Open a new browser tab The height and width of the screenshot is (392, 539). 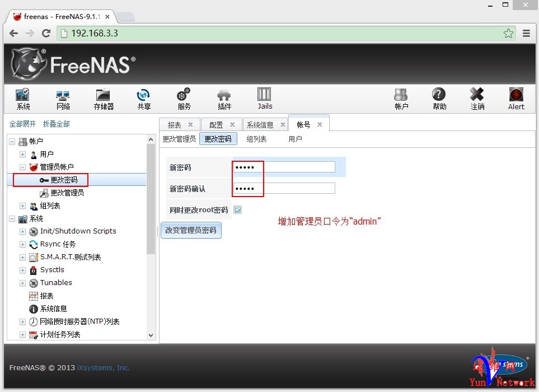pyautogui.click(x=126, y=16)
